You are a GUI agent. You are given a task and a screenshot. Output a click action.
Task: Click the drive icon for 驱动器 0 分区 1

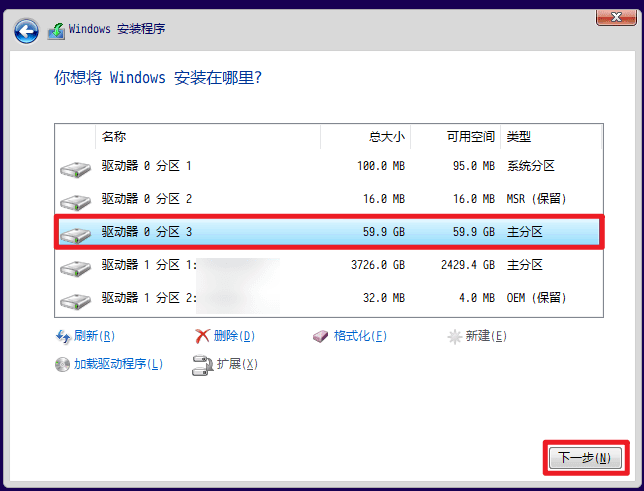75,169
